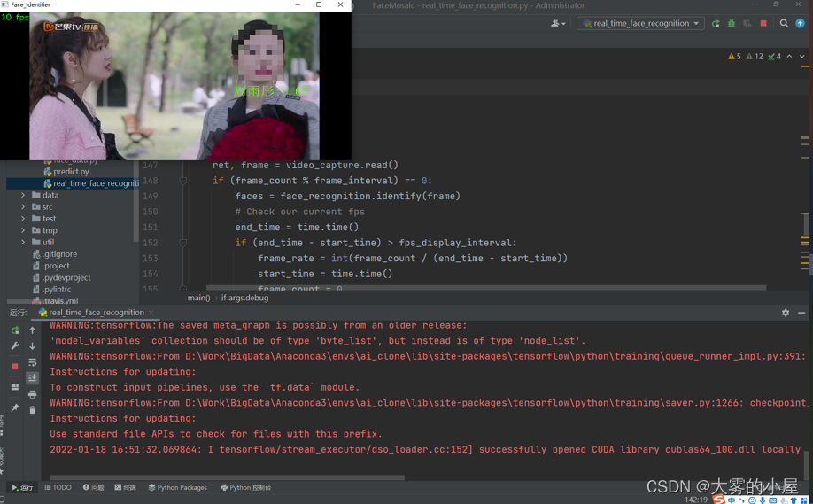Screen dimensions: 813x504
Task: Click main() in the editor breadcrumb
Action: (198, 298)
